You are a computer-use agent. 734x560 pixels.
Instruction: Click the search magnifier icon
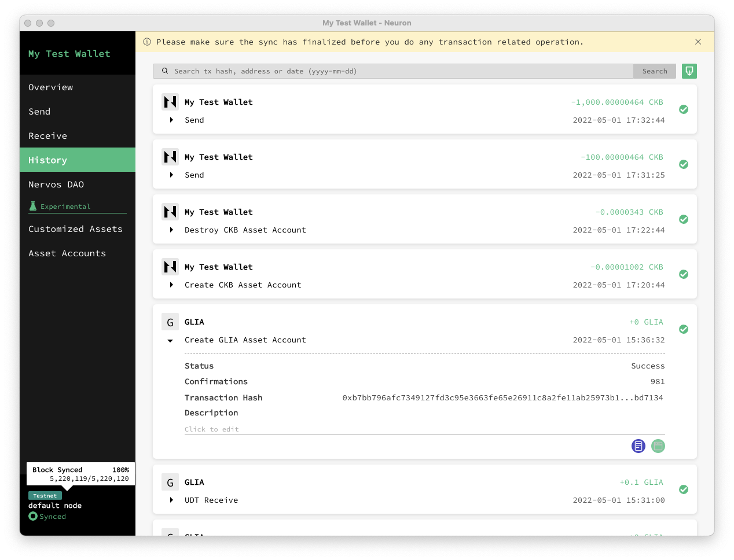point(165,71)
